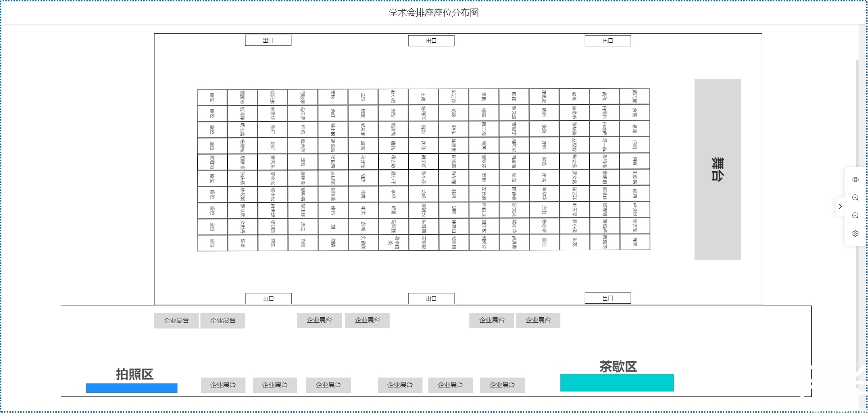Select the 企业展台 booth nearest the 茶歇区 bar
The height and width of the screenshot is (414, 868).
(x=502, y=385)
